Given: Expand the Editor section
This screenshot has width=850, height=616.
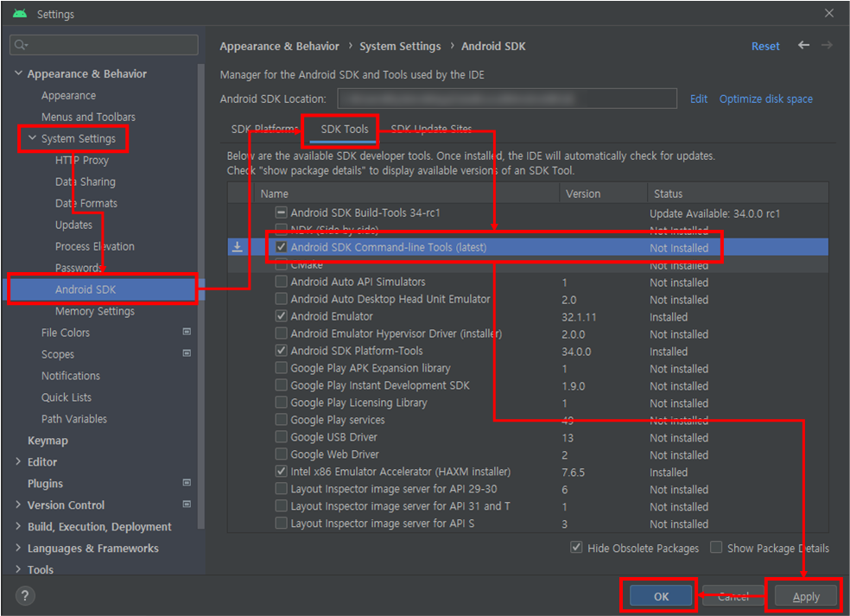Looking at the screenshot, I should click(x=18, y=461).
